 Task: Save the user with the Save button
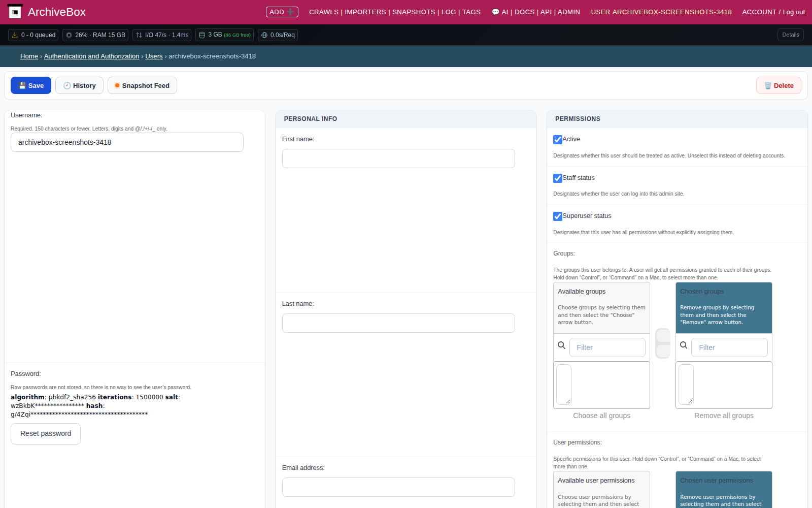point(31,85)
